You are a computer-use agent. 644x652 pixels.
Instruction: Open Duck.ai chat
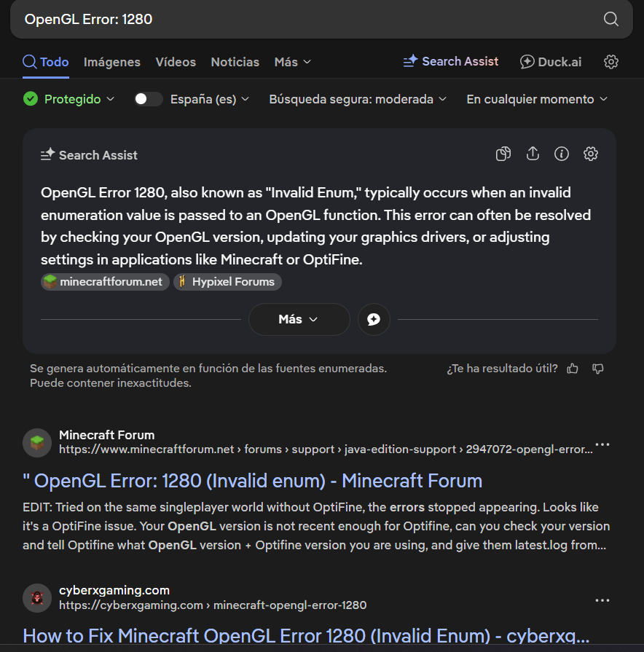[x=551, y=62]
